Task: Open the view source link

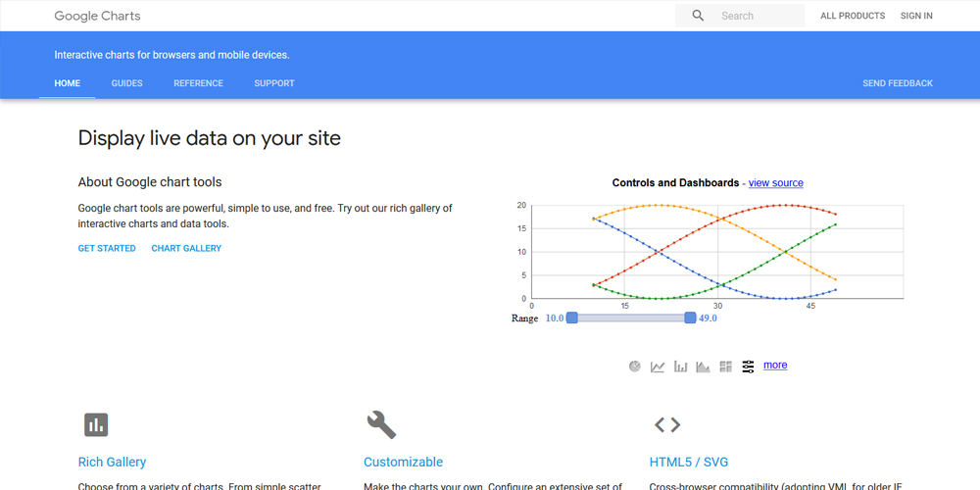Action: 775,182
